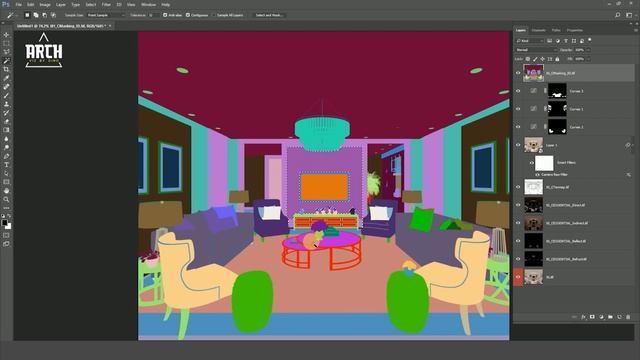The width and height of the screenshot is (640, 360).
Task: Select the Brush tool
Action: 6,96
